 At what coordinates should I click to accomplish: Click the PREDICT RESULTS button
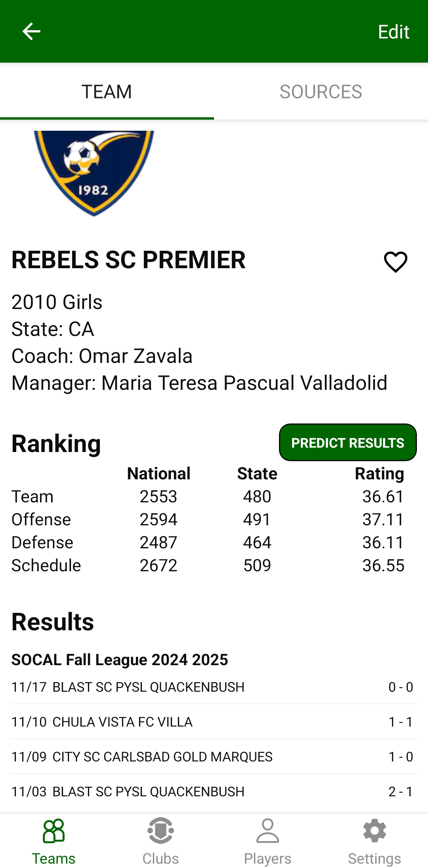click(x=348, y=443)
